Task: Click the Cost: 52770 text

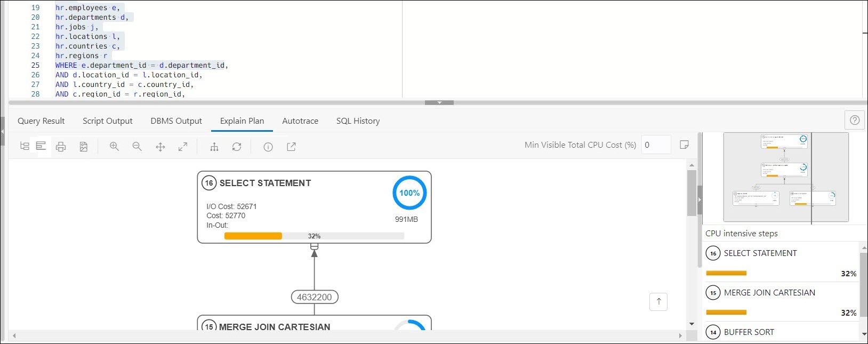Action: click(226, 215)
